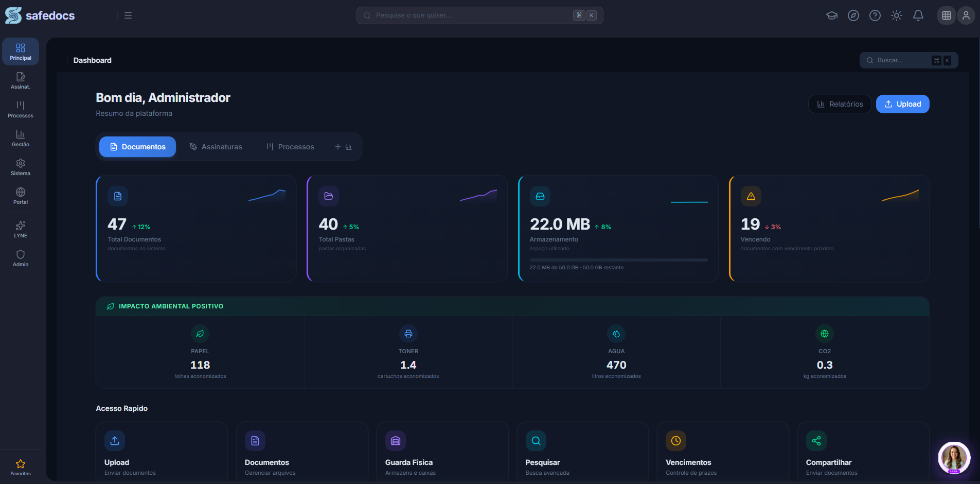Screen dimensions: 980x484
Task: Open the Admin shield sidebar item
Action: coord(21,258)
